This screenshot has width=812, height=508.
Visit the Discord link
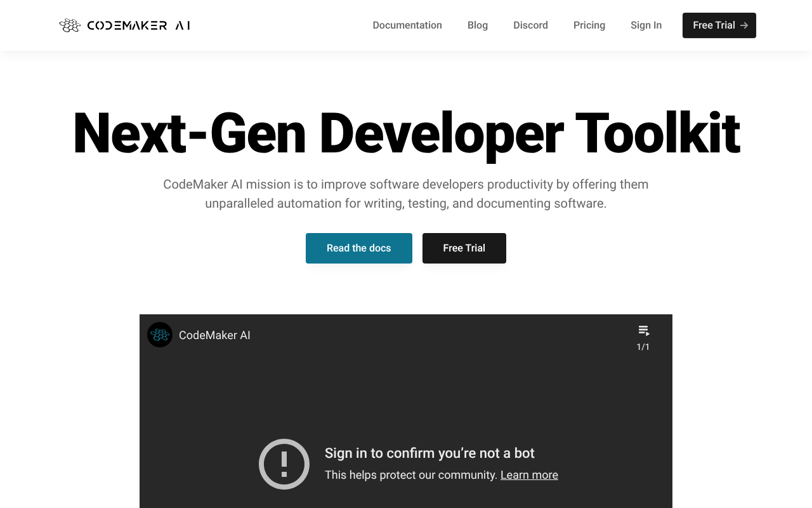(530, 25)
